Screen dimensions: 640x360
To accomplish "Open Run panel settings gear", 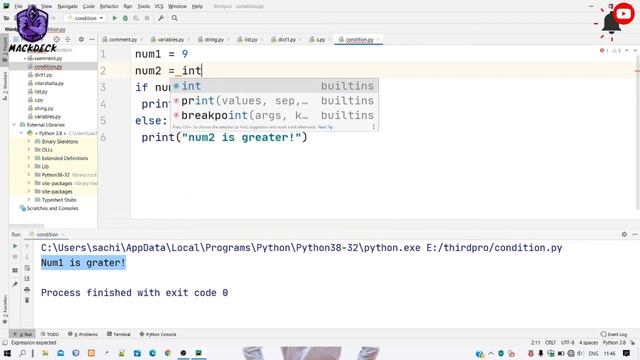I will [624, 234].
